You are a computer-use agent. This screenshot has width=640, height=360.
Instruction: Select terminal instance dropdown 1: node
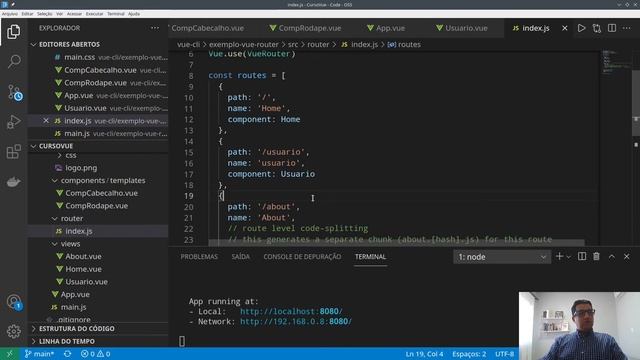[502, 257]
